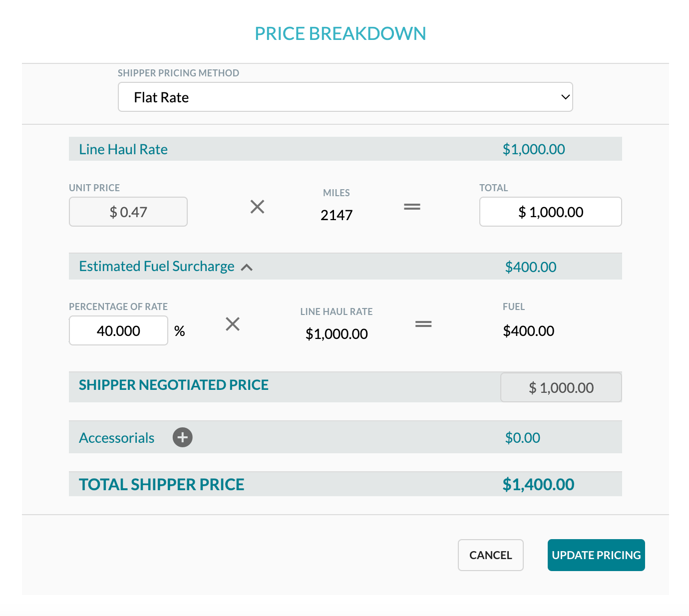Select the Unit Price input field
This screenshot has width=689, height=616.
coord(128,212)
